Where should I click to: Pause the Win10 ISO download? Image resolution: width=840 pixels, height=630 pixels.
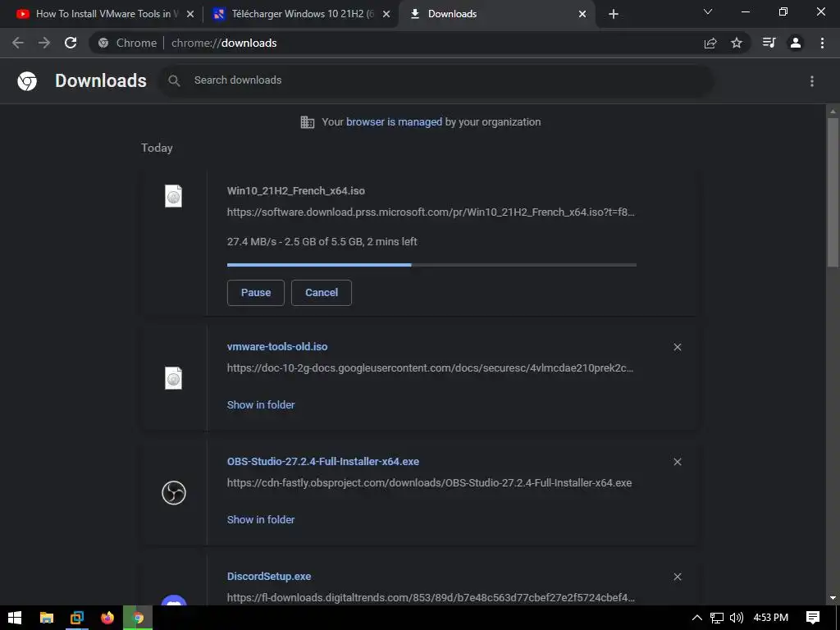[x=256, y=293]
